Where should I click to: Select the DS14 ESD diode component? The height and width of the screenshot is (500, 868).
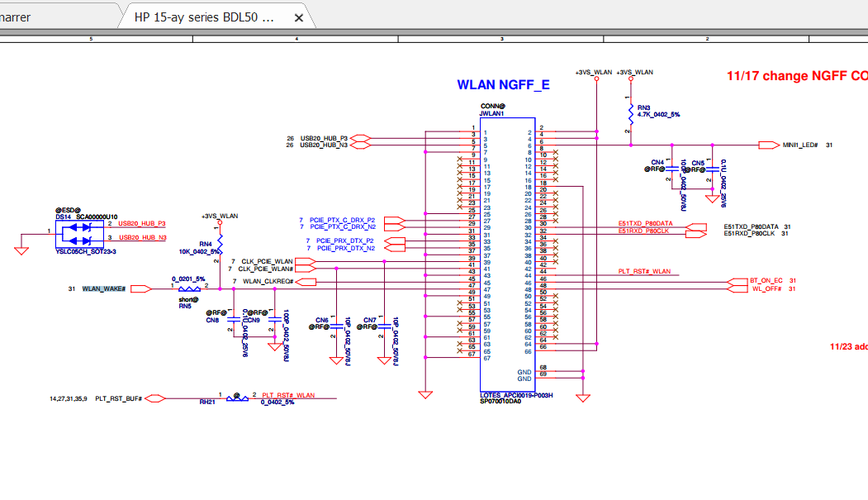(x=79, y=234)
